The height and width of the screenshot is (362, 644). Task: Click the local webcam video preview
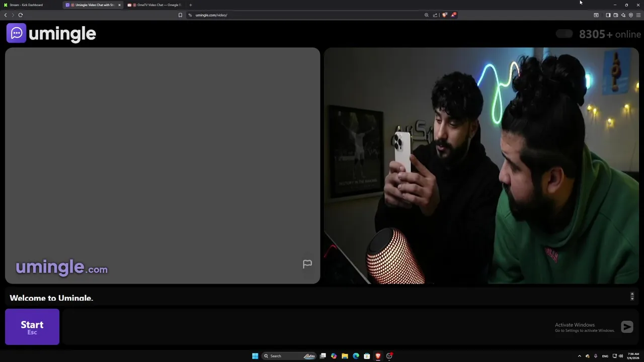point(481,166)
